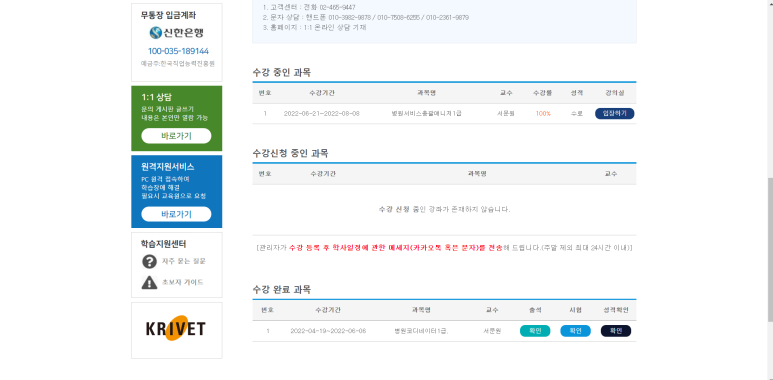Click the blue 확인 exam button

[575, 331]
